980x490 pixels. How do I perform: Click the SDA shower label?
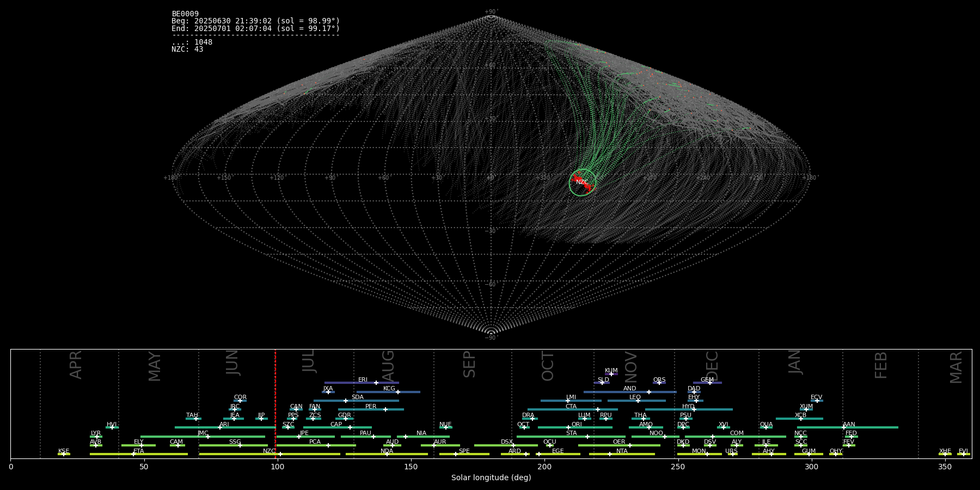tap(358, 397)
